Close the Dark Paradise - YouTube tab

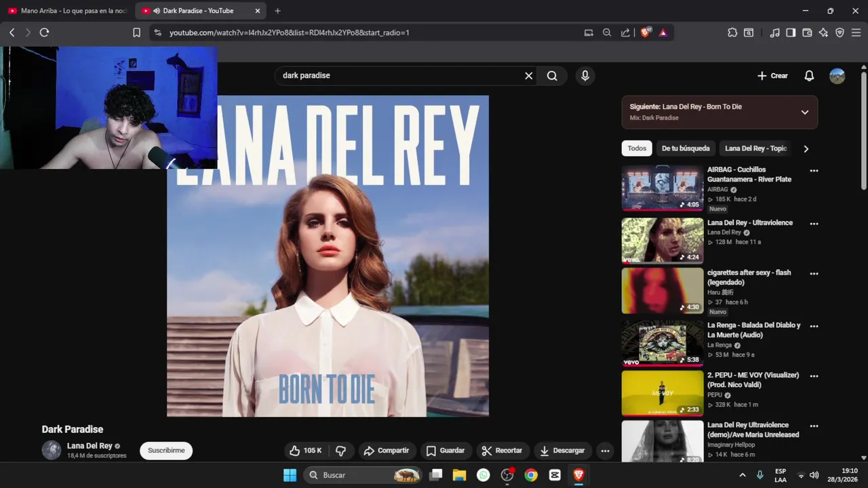click(258, 11)
